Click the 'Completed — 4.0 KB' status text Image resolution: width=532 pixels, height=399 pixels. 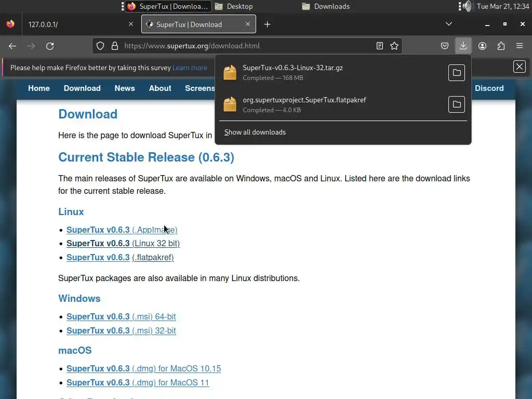[x=272, y=110]
